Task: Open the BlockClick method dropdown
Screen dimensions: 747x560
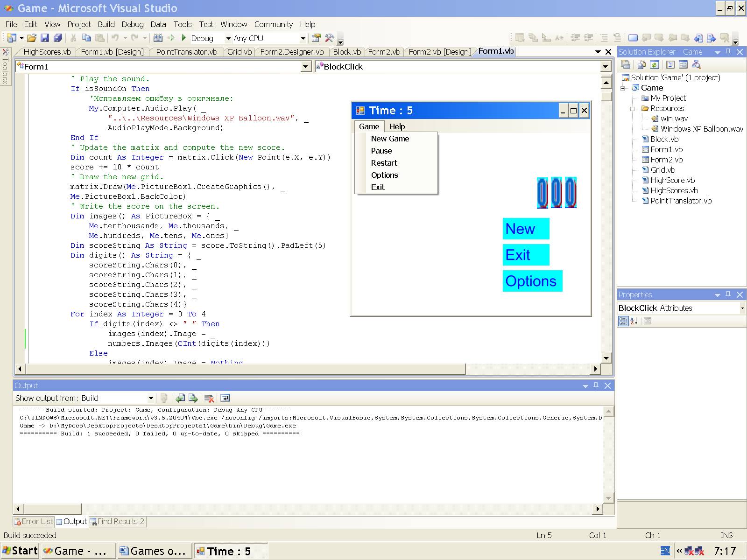Action: 605,67
